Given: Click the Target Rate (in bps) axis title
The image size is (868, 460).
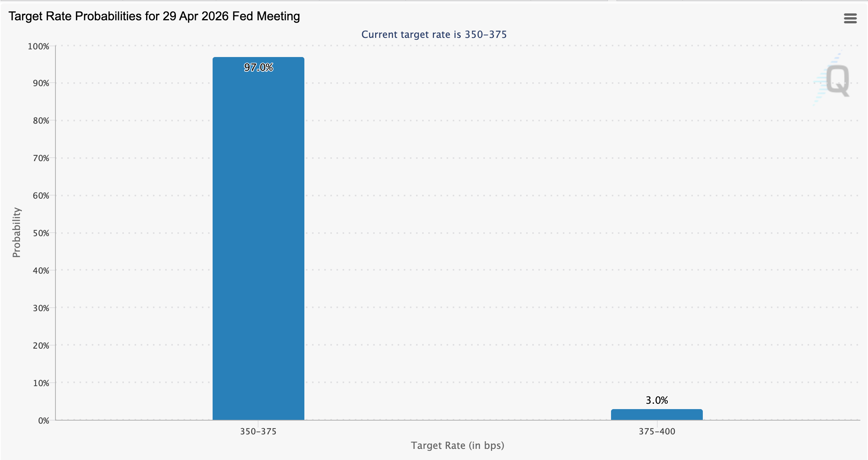Looking at the screenshot, I should coord(458,445).
